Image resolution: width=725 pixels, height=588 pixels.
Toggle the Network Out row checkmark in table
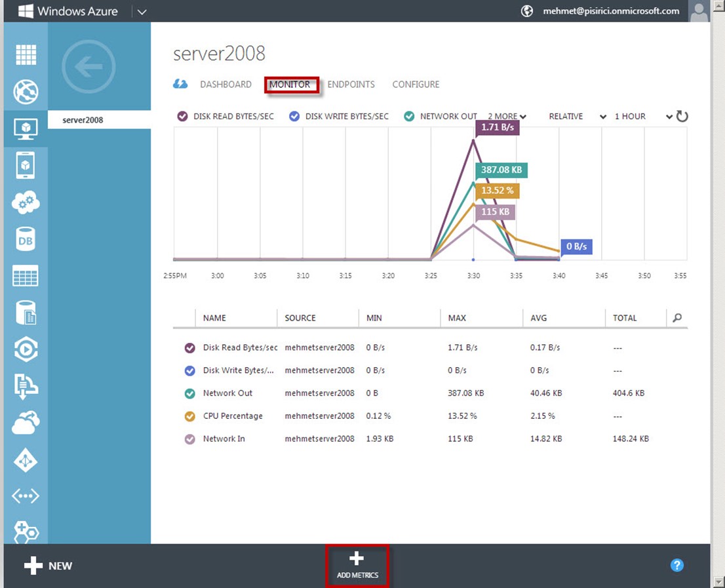coord(190,393)
